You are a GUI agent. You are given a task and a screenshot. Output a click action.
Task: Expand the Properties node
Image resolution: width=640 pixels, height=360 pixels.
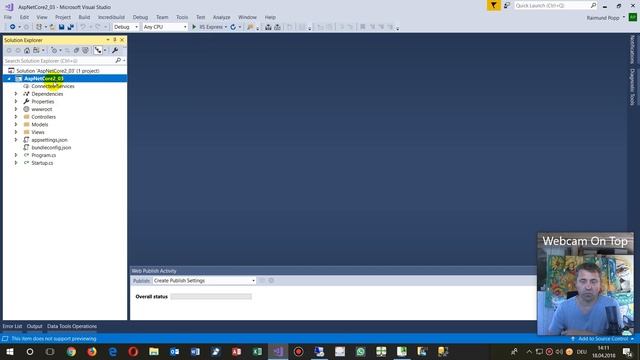pos(16,102)
